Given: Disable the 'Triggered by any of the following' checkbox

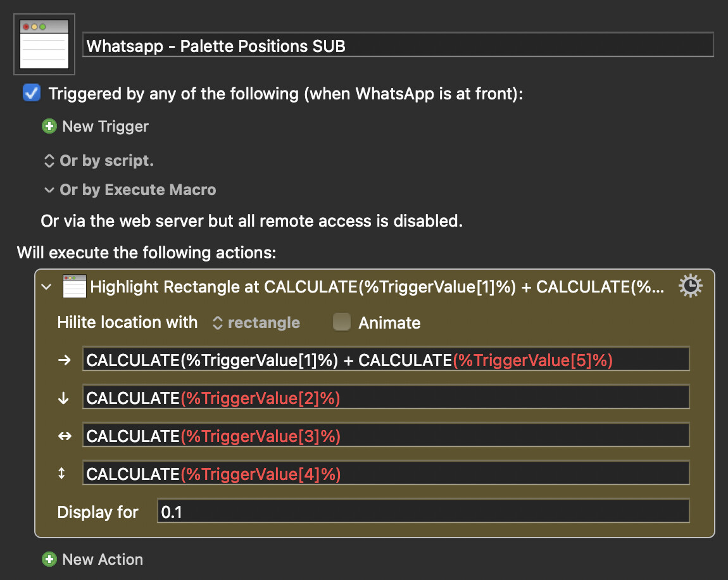Looking at the screenshot, I should click(x=31, y=93).
